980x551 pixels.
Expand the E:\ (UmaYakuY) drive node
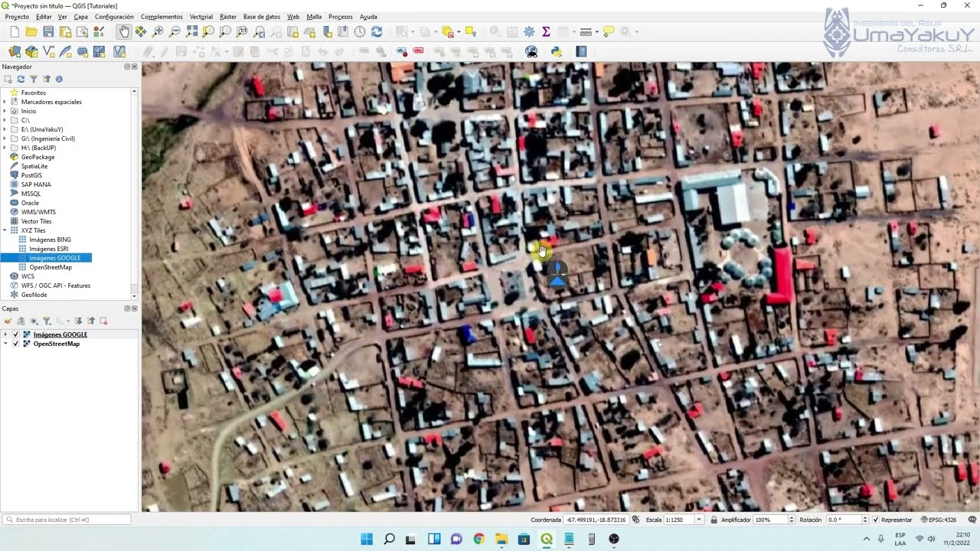click(x=5, y=129)
